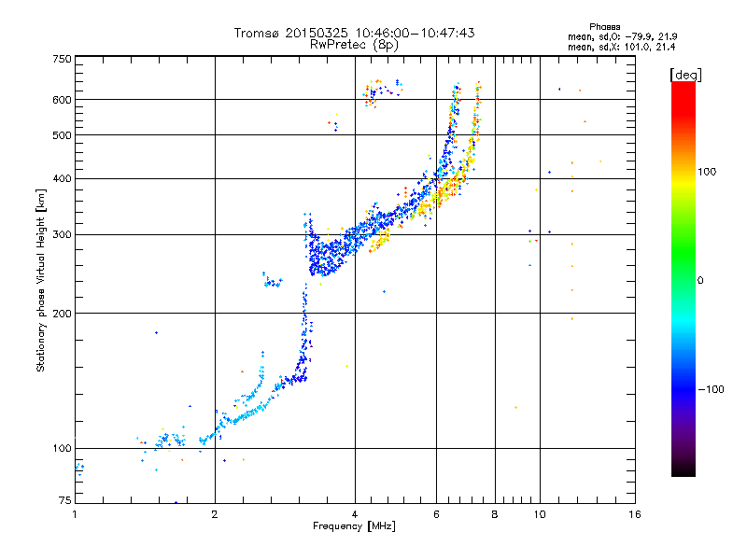Click the x-axis tick label '2'

click(215, 515)
